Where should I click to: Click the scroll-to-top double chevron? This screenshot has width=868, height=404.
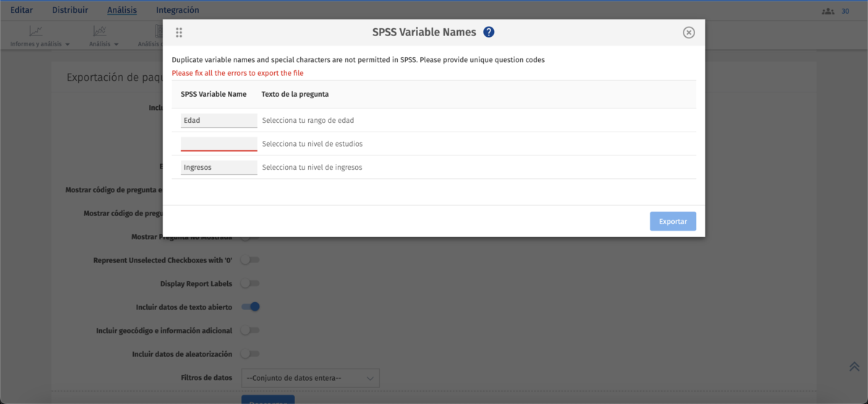tap(854, 366)
